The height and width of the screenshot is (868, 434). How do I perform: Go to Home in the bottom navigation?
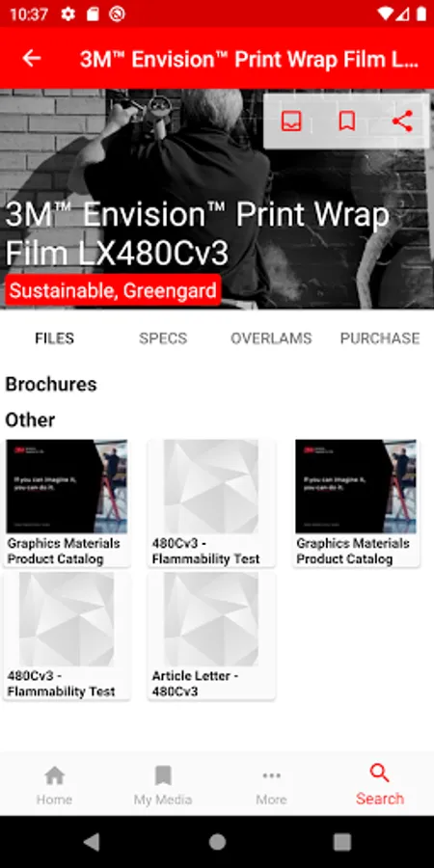54,785
